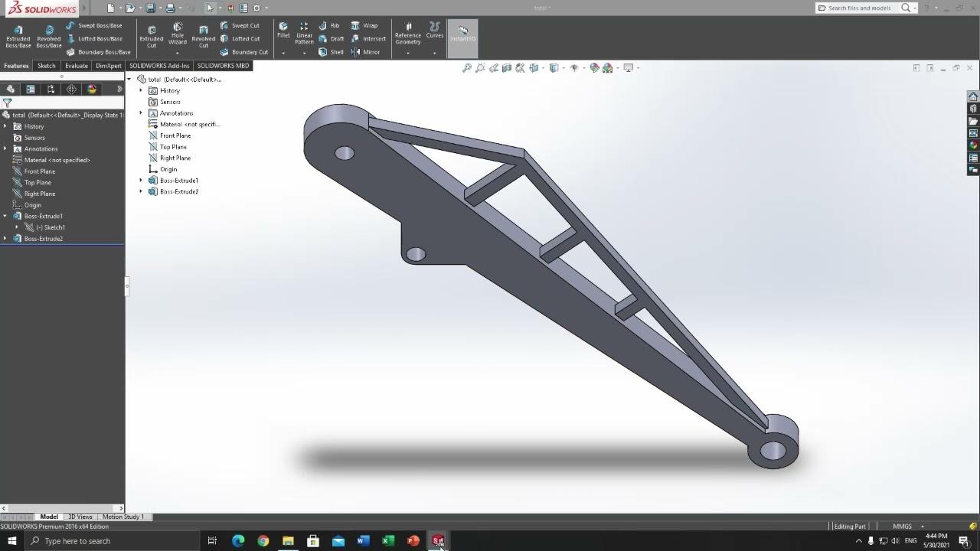Select the Extruded Cut tool
Image resolution: width=980 pixels, height=551 pixels.
[152, 35]
